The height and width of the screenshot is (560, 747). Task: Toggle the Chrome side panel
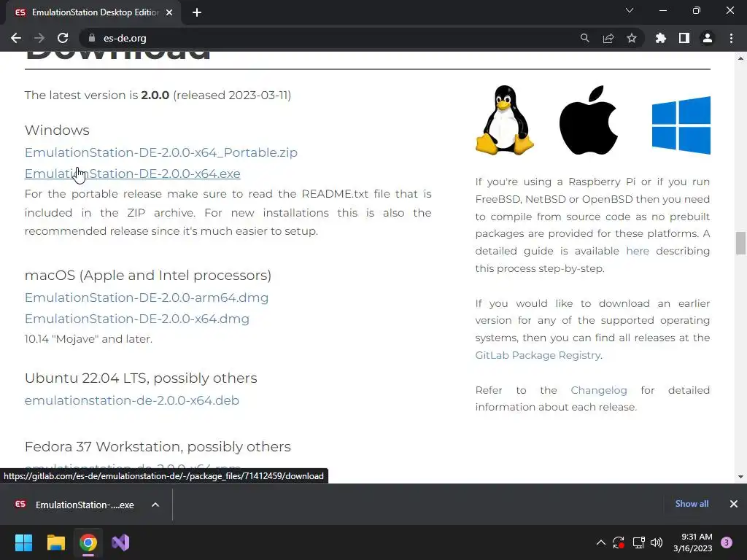tap(684, 38)
